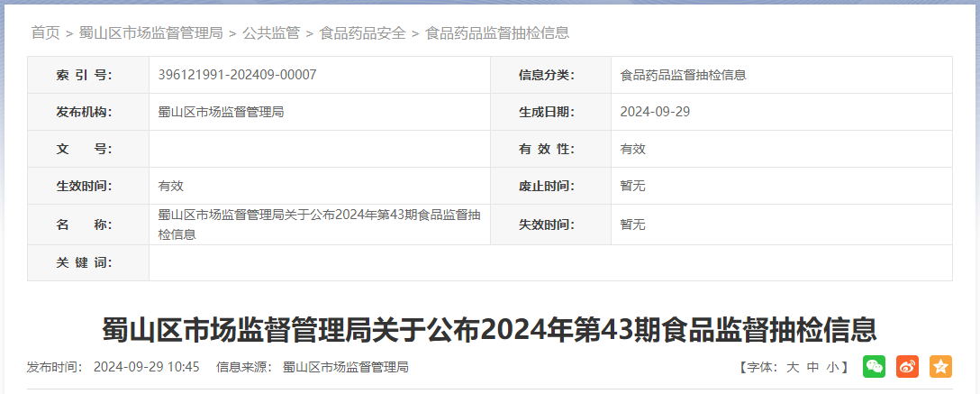The height and width of the screenshot is (394, 980).
Task: Click the article headline about 第43期食品监督抽检信息
Action: (490, 330)
